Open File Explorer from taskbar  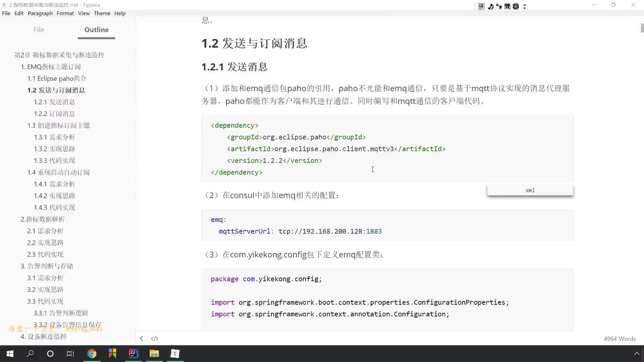tap(154, 354)
